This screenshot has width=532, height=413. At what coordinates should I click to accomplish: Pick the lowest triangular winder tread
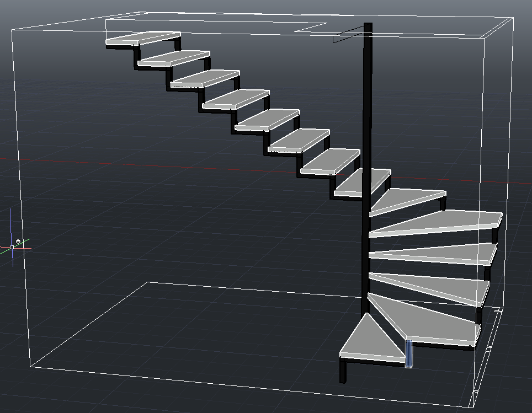coord(372,340)
